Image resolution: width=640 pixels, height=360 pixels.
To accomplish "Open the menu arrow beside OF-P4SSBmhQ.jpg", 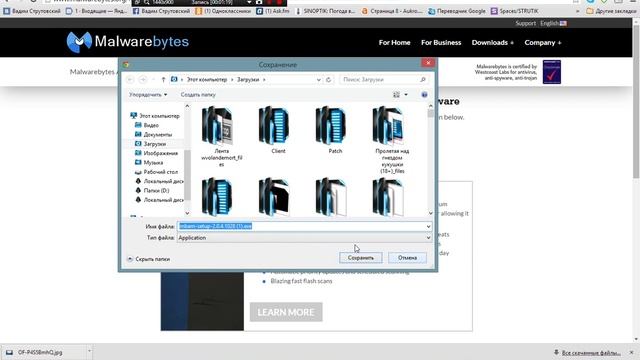I will [x=89, y=352].
